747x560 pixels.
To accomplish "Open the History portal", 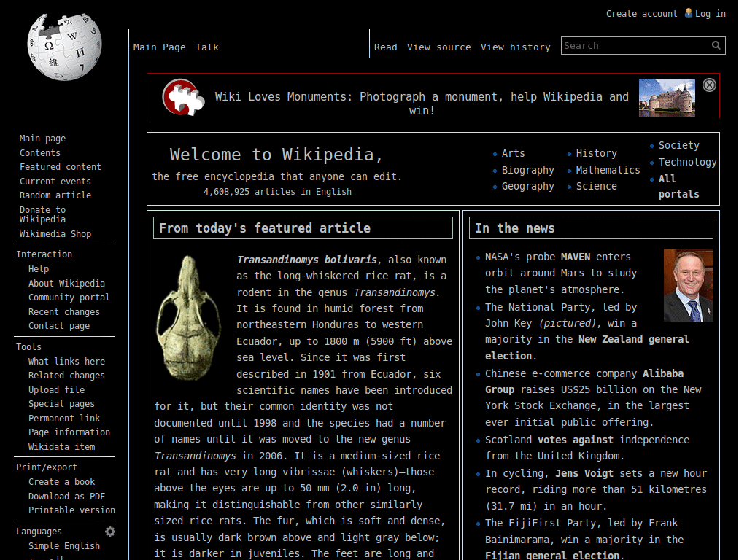I will 597,153.
